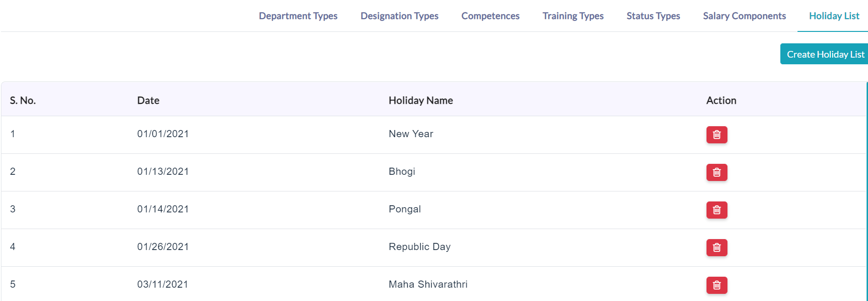Open the Training Types tab
This screenshot has width=868, height=301.
click(573, 16)
